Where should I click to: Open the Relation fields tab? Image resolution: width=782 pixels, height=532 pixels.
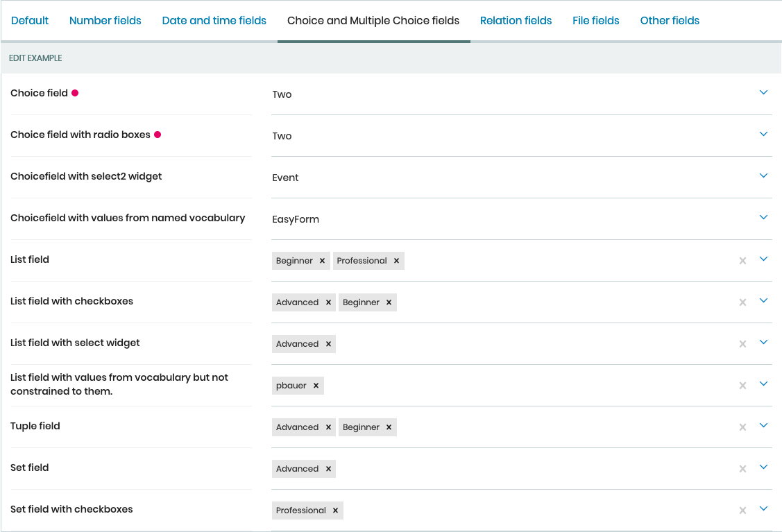[x=516, y=20]
